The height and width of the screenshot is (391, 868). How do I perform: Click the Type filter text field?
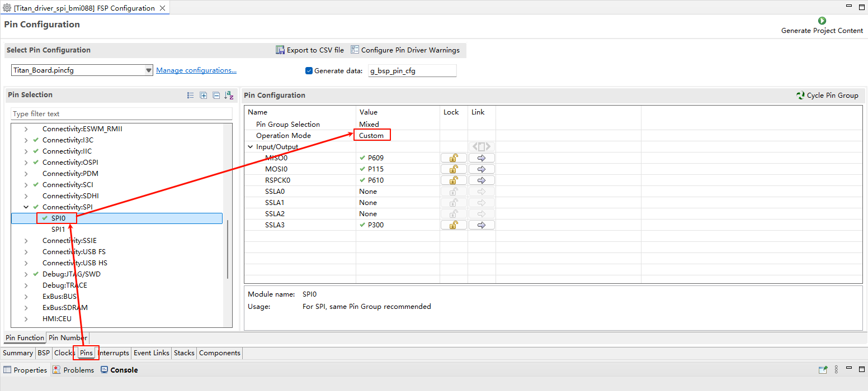[121, 114]
